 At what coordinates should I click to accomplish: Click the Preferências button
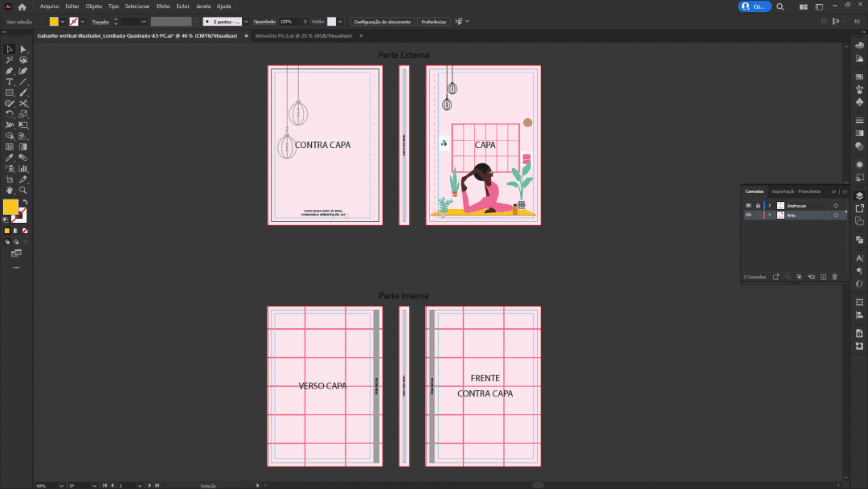click(434, 22)
